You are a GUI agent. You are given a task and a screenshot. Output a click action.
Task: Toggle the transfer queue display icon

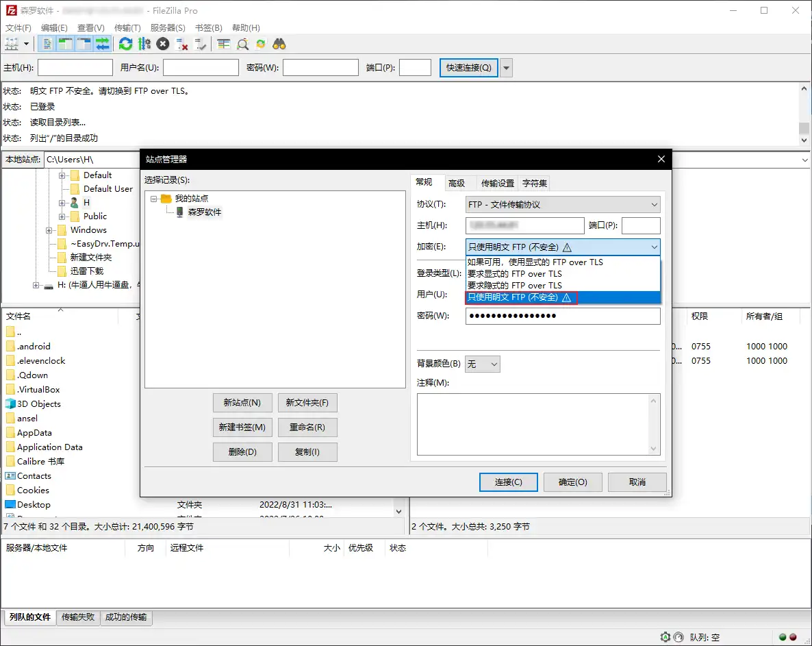click(102, 44)
